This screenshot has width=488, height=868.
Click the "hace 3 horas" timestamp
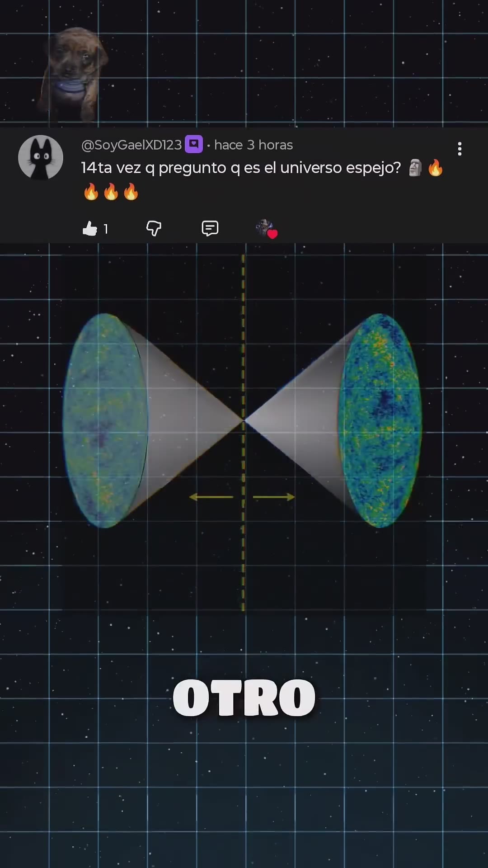[x=253, y=145]
